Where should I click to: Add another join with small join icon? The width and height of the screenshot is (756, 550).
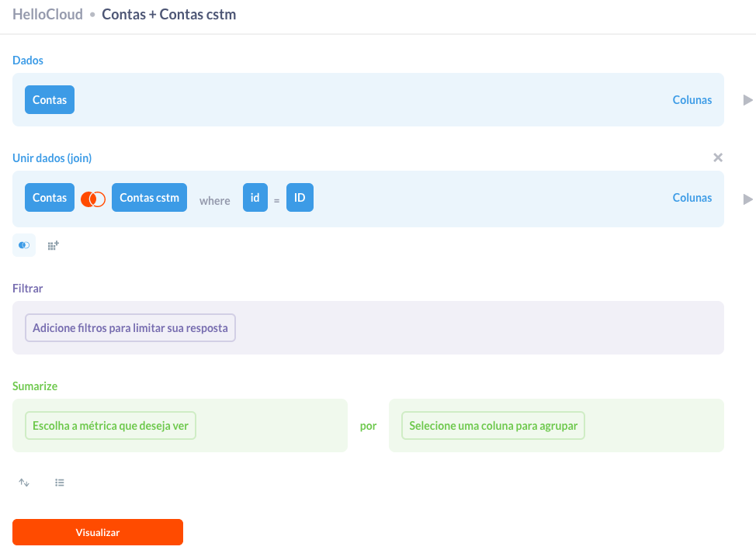pos(23,245)
